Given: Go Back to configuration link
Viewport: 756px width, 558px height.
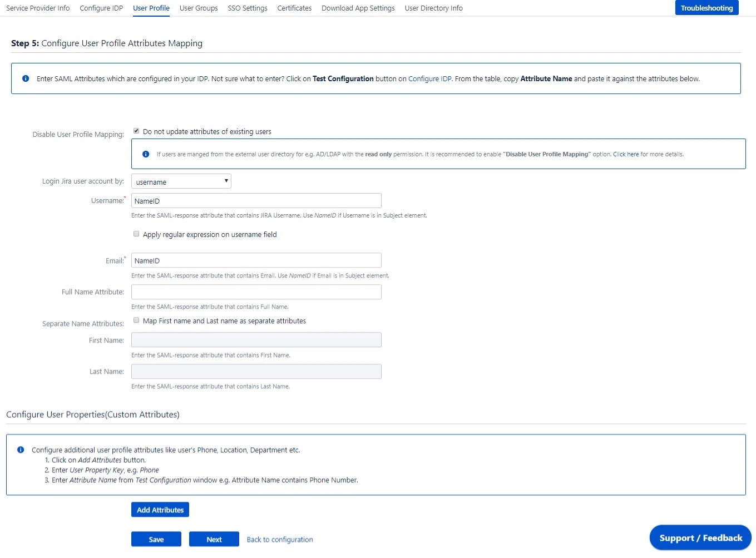Looking at the screenshot, I should (x=280, y=540).
